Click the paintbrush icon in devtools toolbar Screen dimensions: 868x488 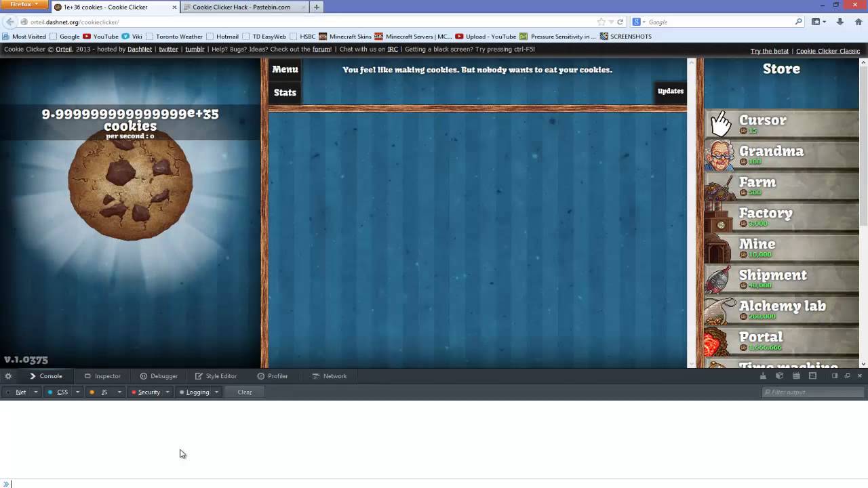763,376
